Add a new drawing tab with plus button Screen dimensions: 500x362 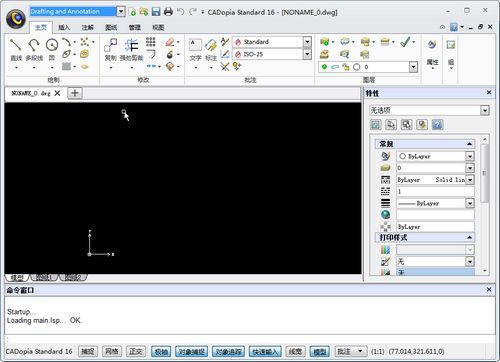pyautogui.click(x=75, y=93)
